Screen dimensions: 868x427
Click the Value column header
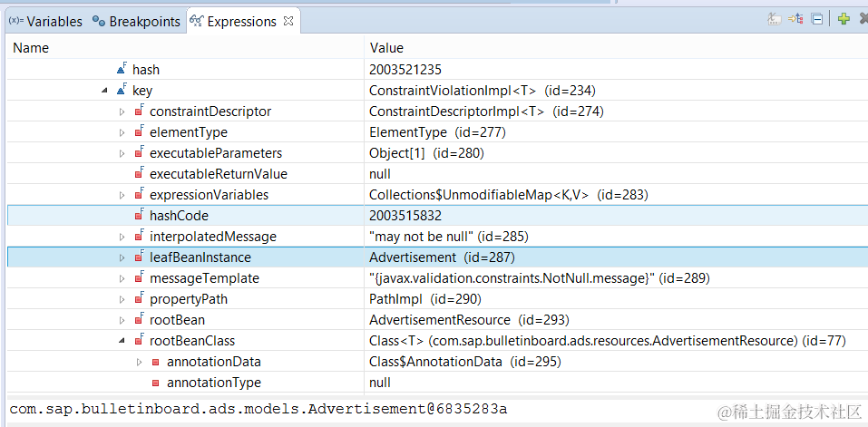tap(386, 48)
